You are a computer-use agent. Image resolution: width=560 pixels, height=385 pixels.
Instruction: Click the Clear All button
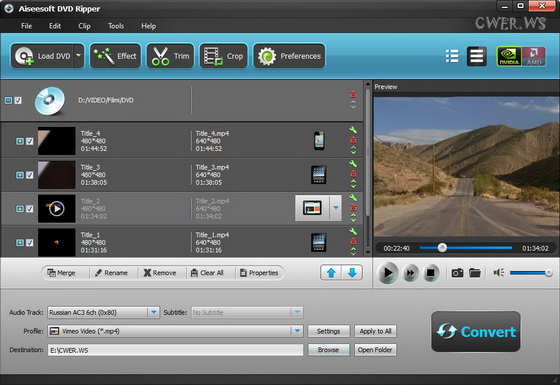click(x=207, y=273)
